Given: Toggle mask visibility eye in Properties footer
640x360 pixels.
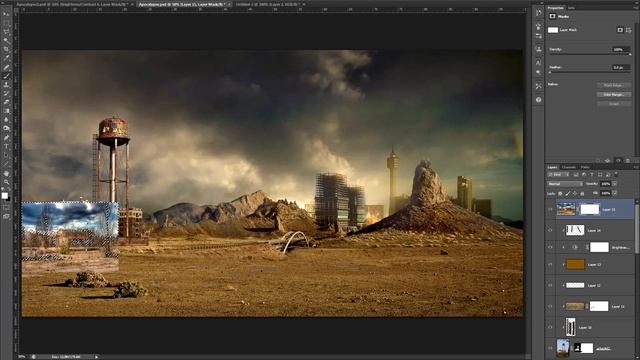Looking at the screenshot, I should click(x=618, y=160).
